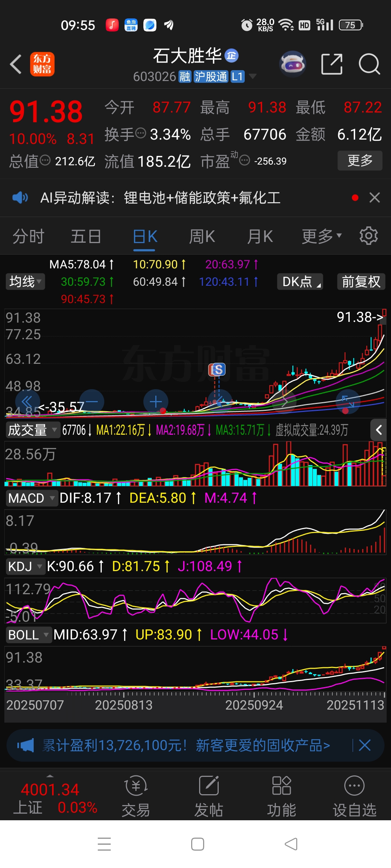This screenshot has width=391, height=868.
Task: Tap the battery 75 indicator
Action: click(350, 25)
